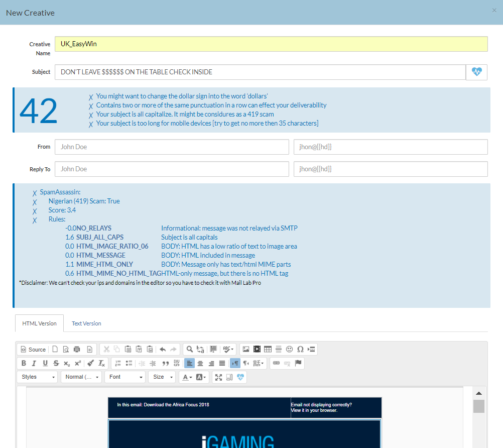Click the Anchor flag icon

(298, 363)
